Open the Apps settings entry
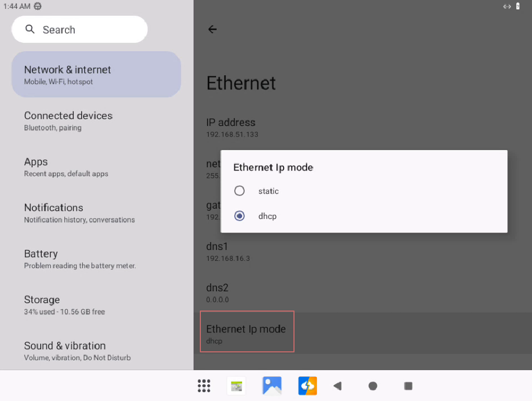Viewport: 532px width, 401px height. [x=96, y=167]
